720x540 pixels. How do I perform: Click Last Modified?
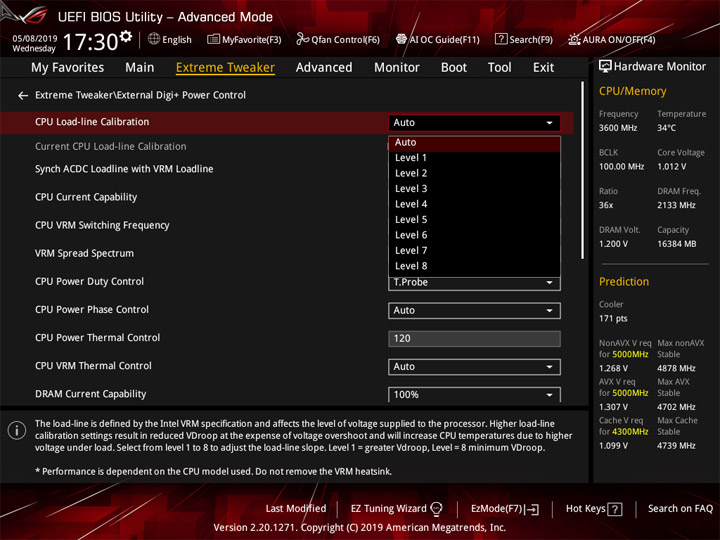(296, 509)
